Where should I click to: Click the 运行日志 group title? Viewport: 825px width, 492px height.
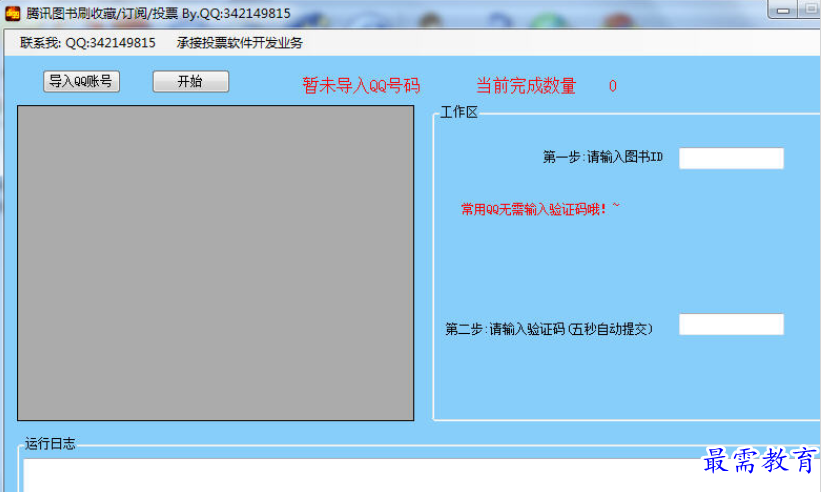pyautogui.click(x=50, y=444)
